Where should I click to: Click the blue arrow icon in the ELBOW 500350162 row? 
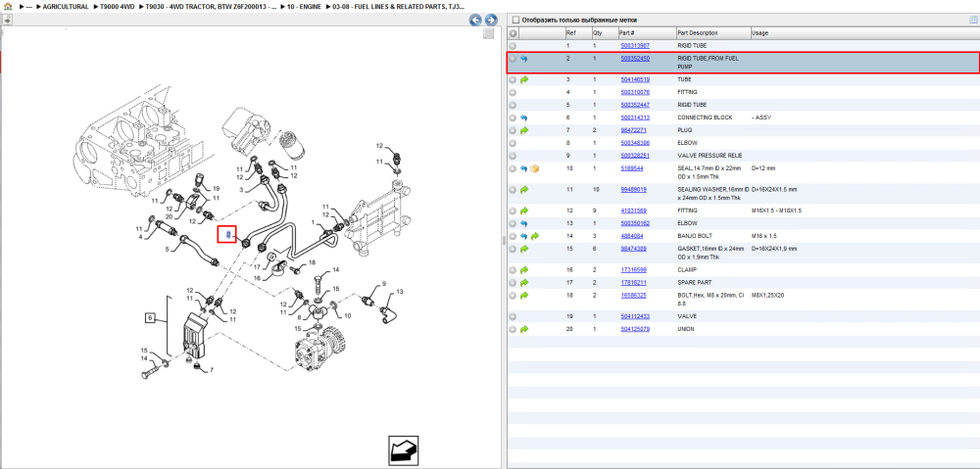524,223
